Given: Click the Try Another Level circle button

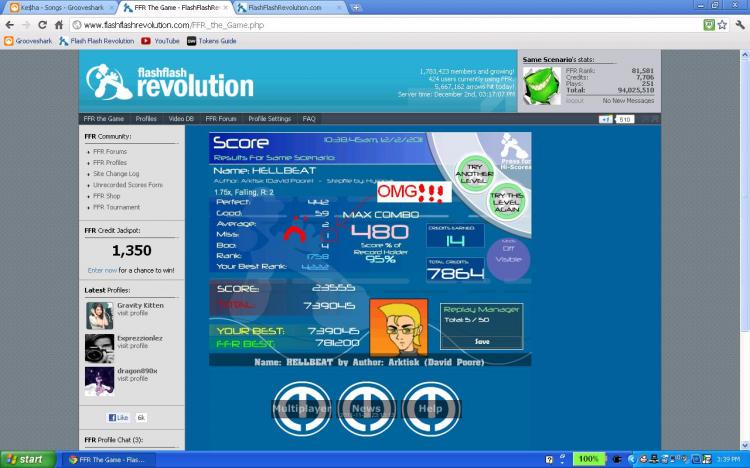Looking at the screenshot, I should coord(474,172).
